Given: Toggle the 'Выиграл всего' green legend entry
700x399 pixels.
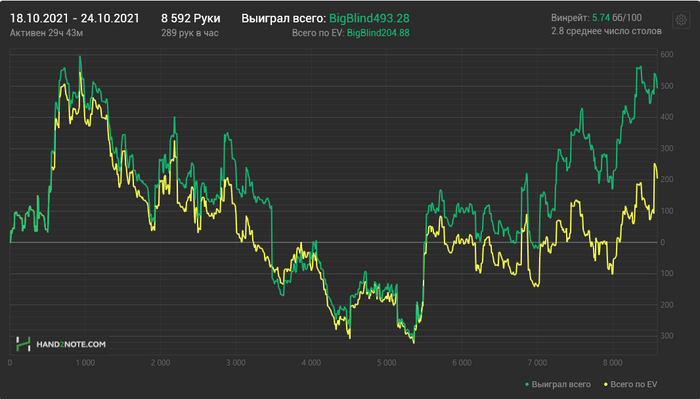Looking at the screenshot, I should (x=558, y=384).
